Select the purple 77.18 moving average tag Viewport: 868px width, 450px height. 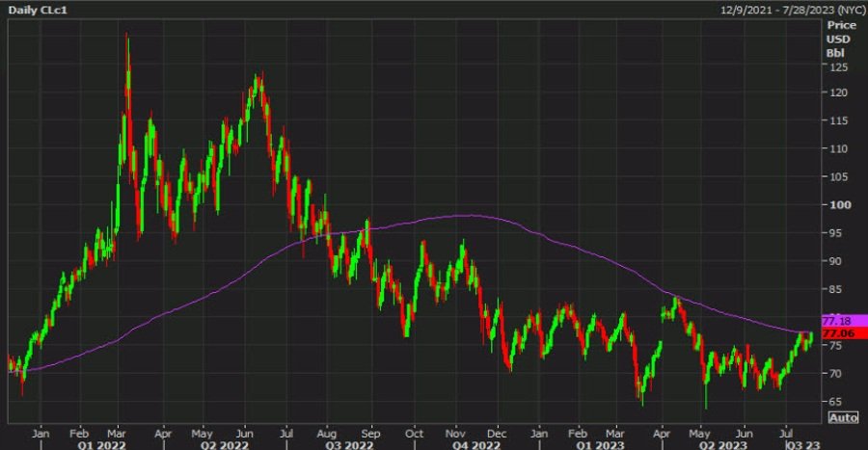(x=834, y=319)
